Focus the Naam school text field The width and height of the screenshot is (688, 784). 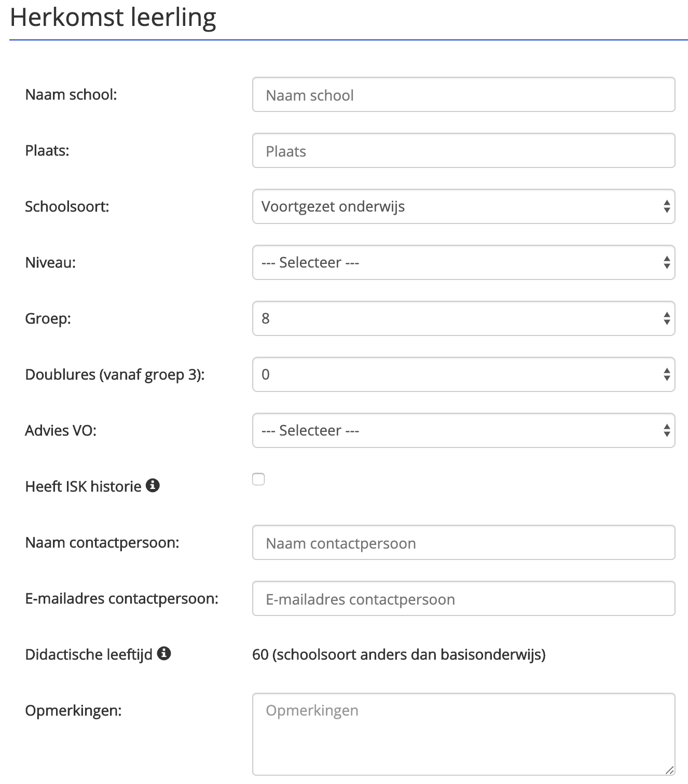(x=463, y=94)
